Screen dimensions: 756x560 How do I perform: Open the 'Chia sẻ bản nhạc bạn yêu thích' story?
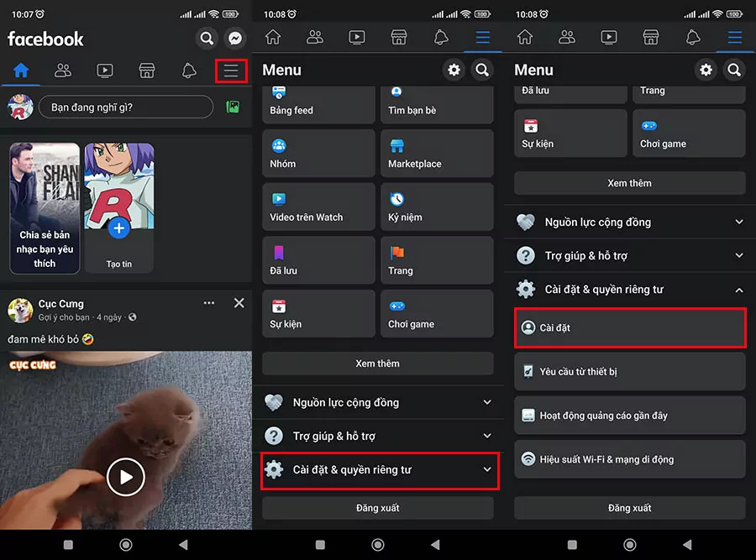point(45,208)
